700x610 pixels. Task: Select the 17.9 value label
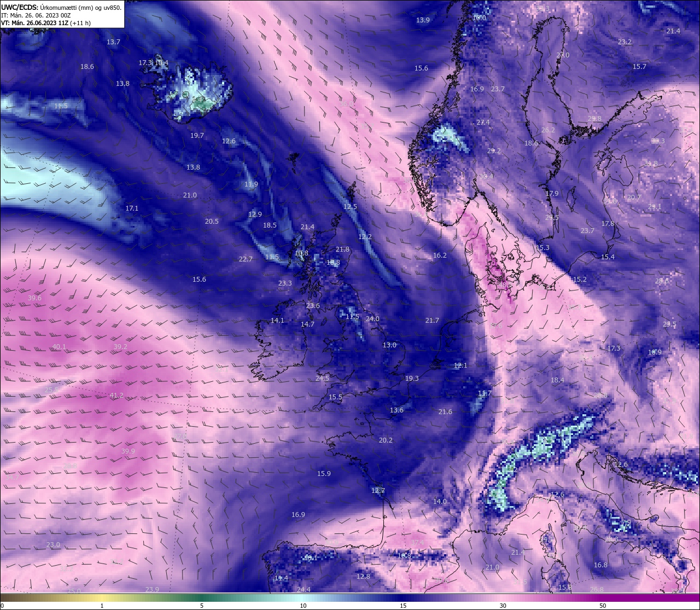click(x=552, y=194)
